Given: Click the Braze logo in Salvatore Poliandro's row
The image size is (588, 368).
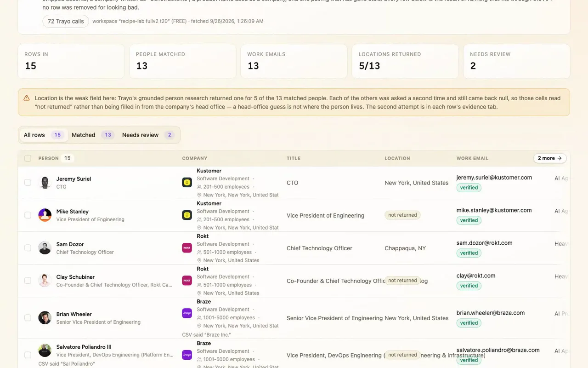Looking at the screenshot, I should click(x=187, y=355).
